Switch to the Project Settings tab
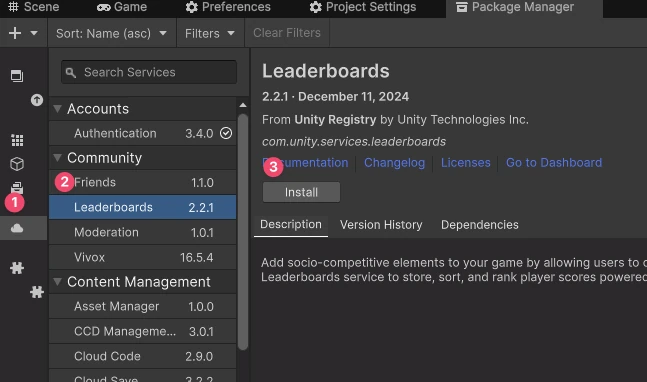Screen dimensions: 647x382 click(363, 7)
